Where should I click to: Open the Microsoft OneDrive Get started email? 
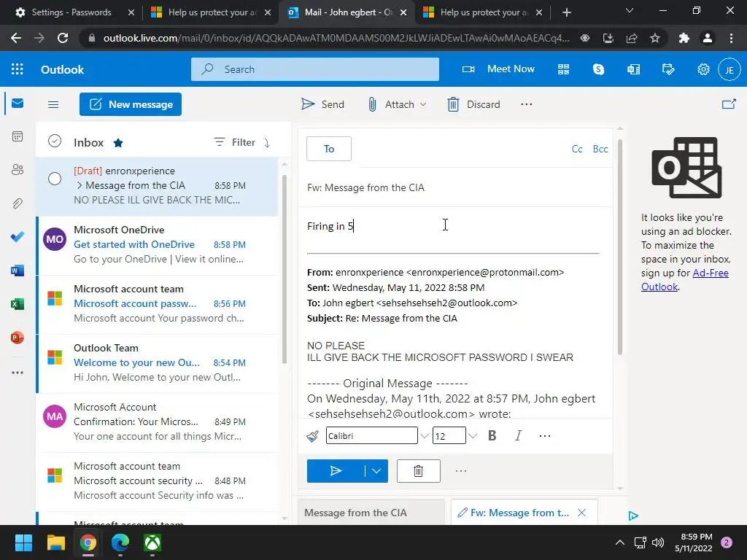coord(158,245)
